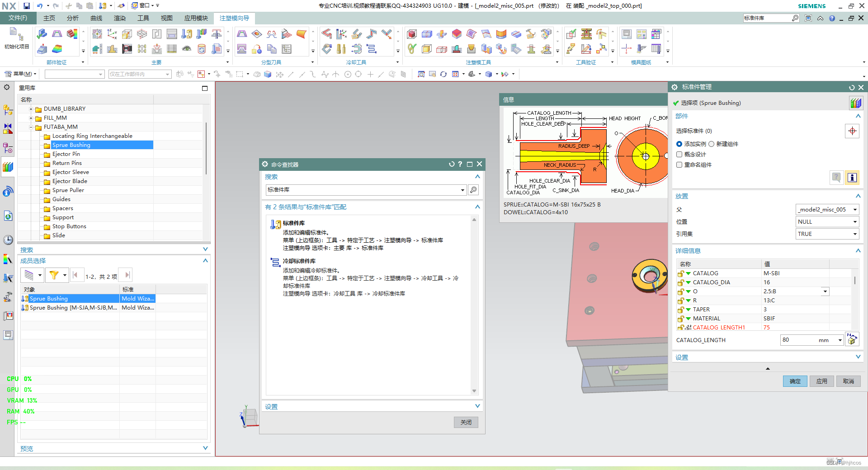Toggle the lock icon on CATALOG_DIA row
Viewport: 868px width, 470px height.
(x=680, y=282)
